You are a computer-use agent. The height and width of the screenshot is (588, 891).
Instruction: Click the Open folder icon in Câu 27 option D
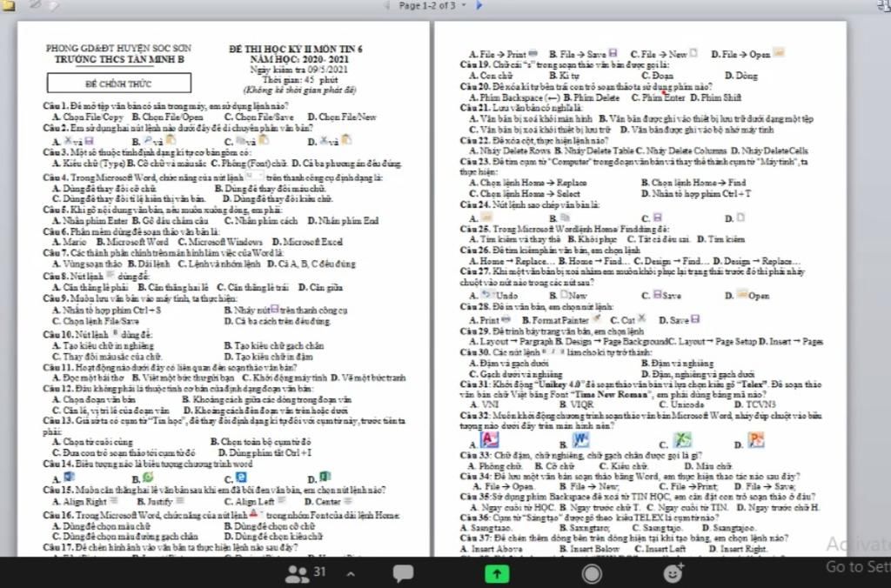[741, 294]
